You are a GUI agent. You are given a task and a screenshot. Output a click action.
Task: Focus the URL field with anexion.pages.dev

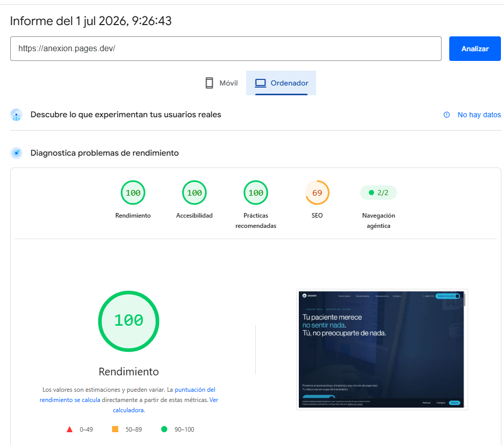pyautogui.click(x=226, y=49)
